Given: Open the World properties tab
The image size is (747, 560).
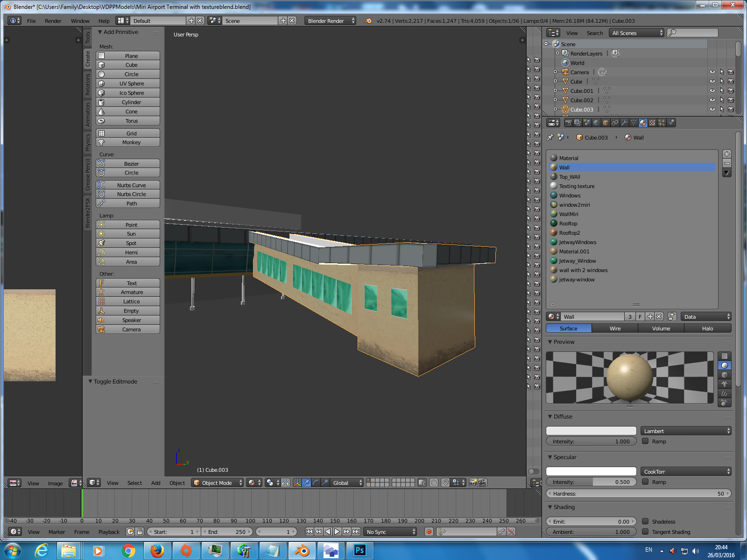Looking at the screenshot, I should [596, 122].
